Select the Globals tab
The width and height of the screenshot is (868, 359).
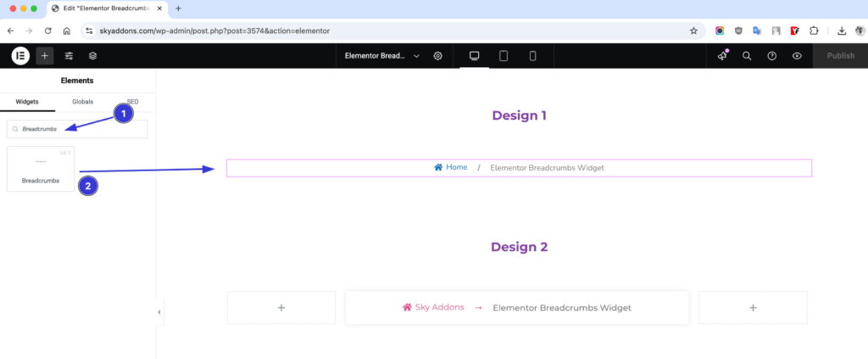[82, 102]
